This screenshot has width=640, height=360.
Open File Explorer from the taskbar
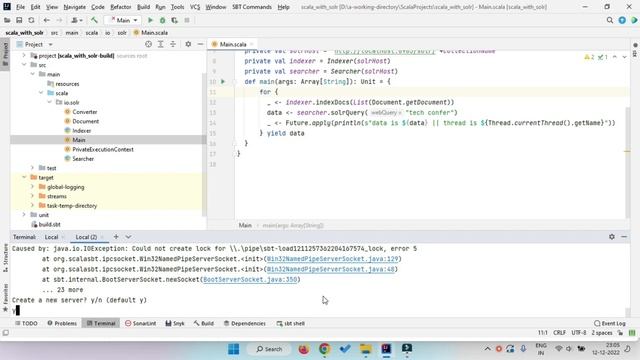pyautogui.click(x=366, y=349)
